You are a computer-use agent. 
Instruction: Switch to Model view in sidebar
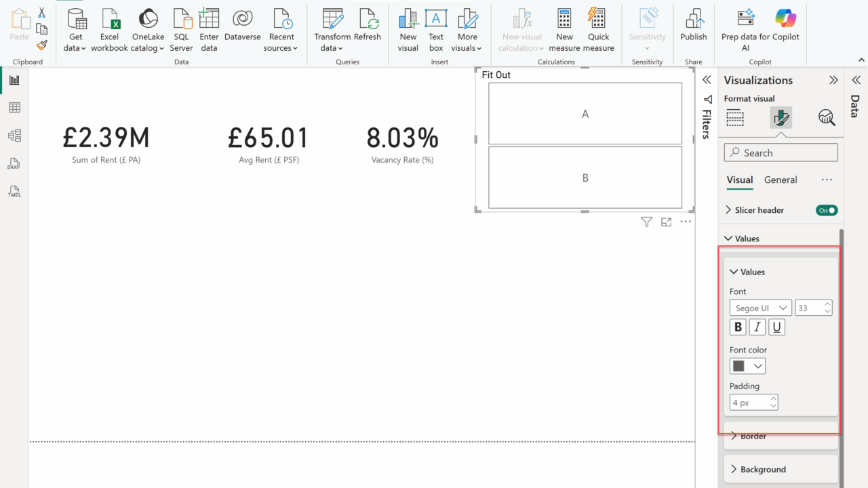coord(14,136)
